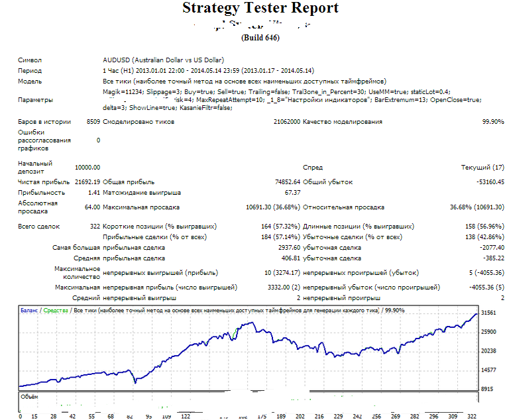Click the maximal consecutive loss value -4055.36 (5)
The image size is (509, 420).
486,288
